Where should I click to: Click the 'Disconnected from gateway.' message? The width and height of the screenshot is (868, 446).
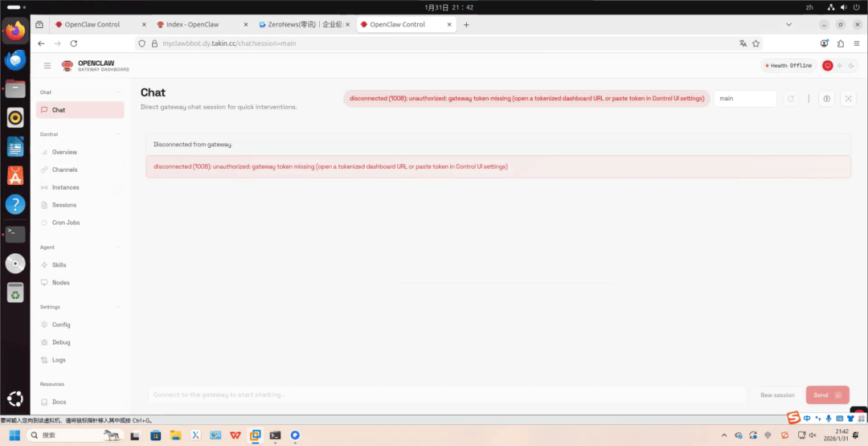click(193, 145)
